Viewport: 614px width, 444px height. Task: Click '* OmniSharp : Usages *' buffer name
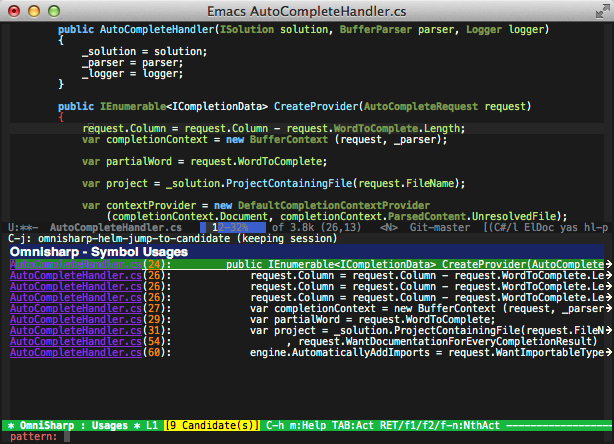pyautogui.click(x=74, y=425)
